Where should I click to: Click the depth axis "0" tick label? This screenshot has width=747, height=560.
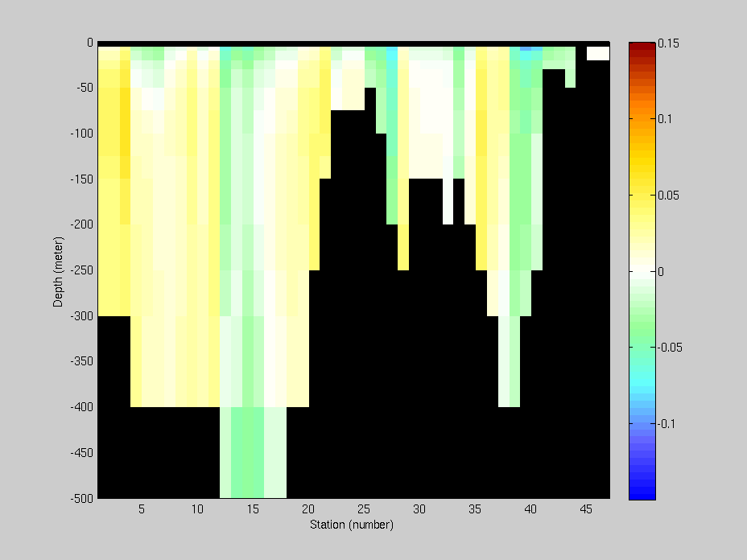[90, 43]
